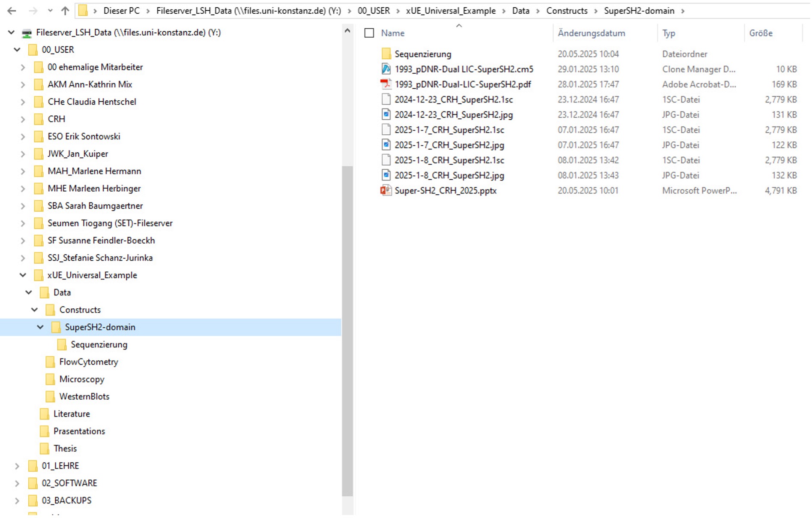The image size is (812, 518).
Task: Collapse the xUE_Universal_Example tree folder
Action: (x=23, y=275)
